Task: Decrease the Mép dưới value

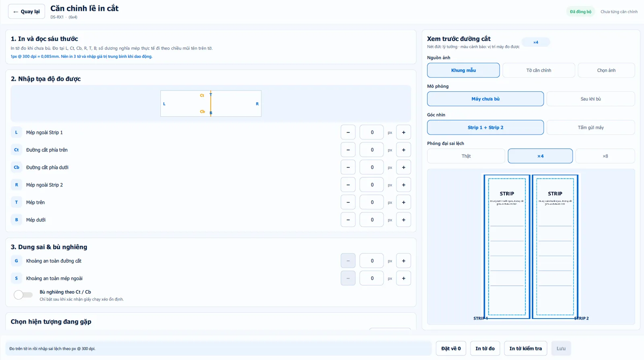Action: pos(348,220)
